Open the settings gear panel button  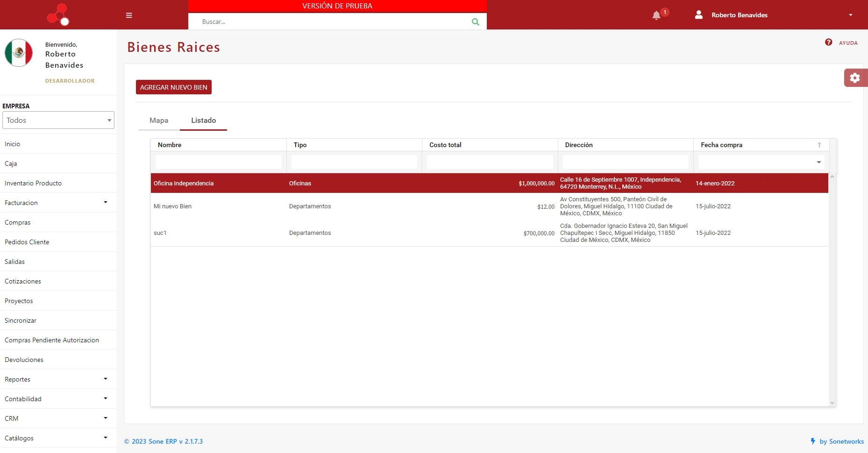point(855,78)
